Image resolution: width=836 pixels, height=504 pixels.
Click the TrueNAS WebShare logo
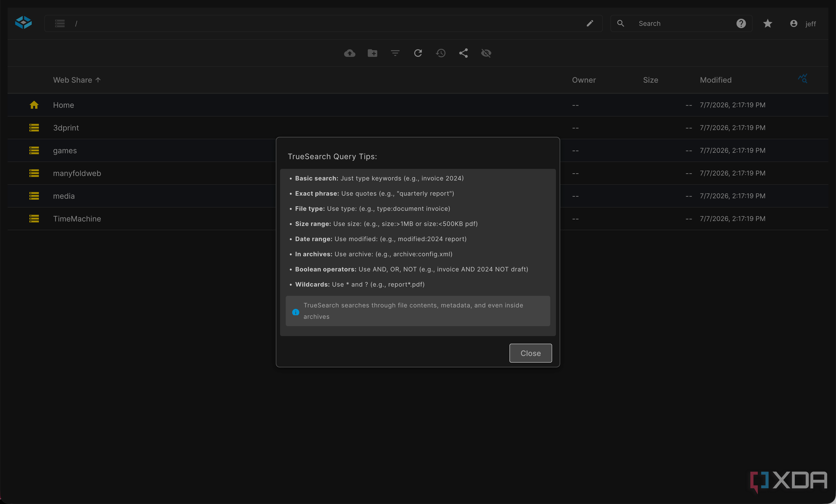(x=23, y=23)
